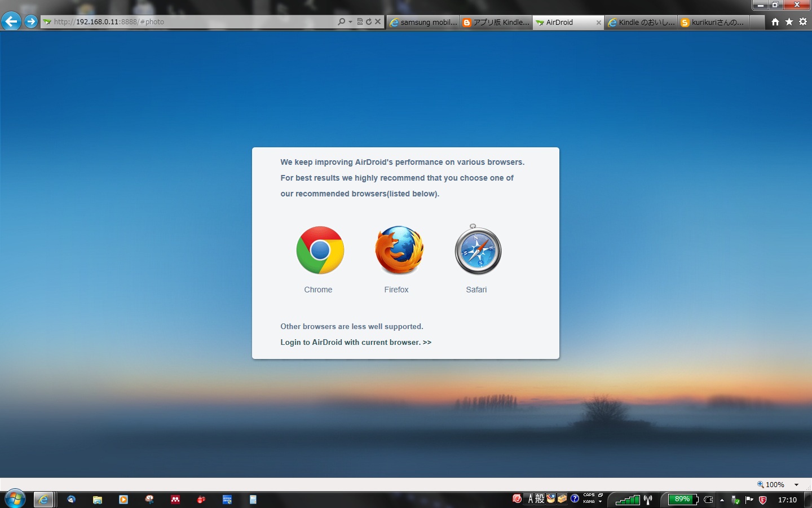Image resolution: width=812 pixels, height=508 pixels.
Task: Launch the red M application on taskbar
Action: [175, 500]
